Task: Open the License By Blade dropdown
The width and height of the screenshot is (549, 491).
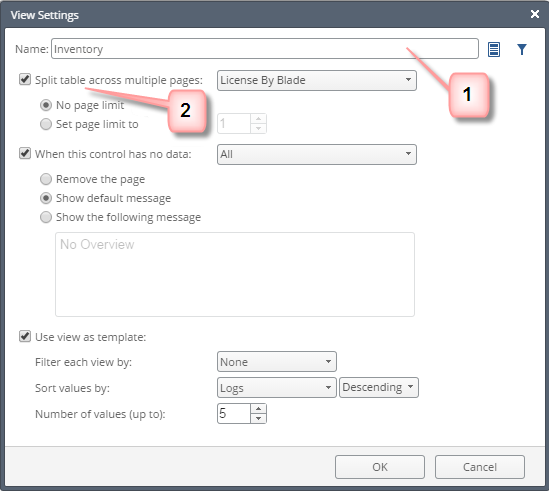Action: point(317,81)
